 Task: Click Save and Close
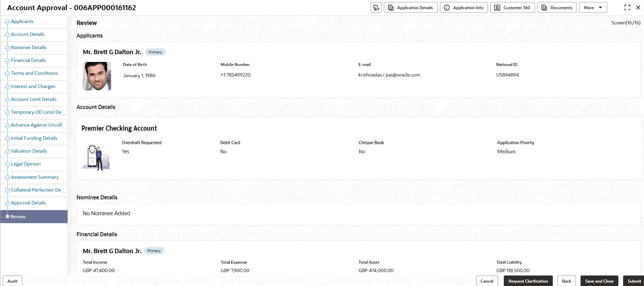[x=599, y=281]
